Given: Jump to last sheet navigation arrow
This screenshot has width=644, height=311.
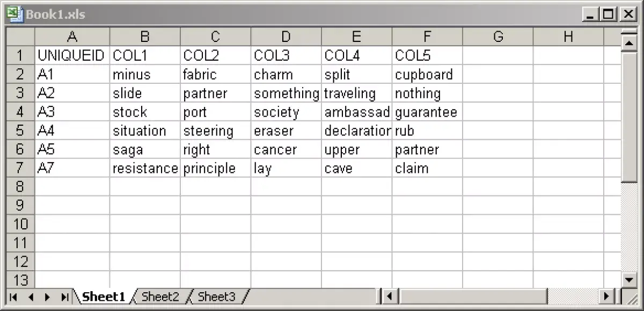Looking at the screenshot, I should (65, 296).
